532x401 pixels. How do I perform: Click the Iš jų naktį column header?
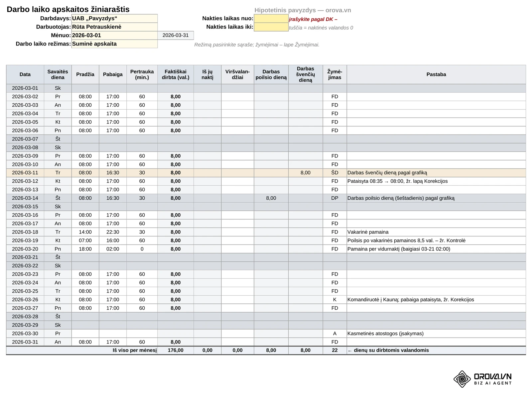pyautogui.click(x=207, y=74)
